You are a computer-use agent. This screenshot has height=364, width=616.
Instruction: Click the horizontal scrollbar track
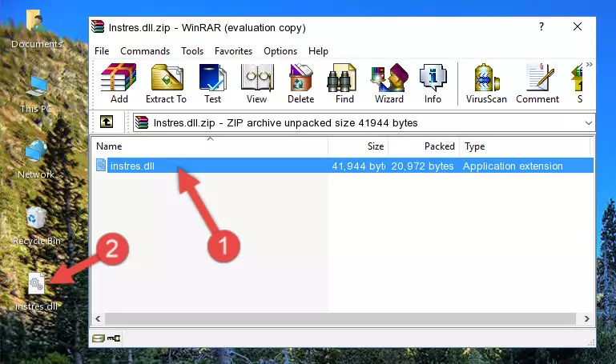340,318
